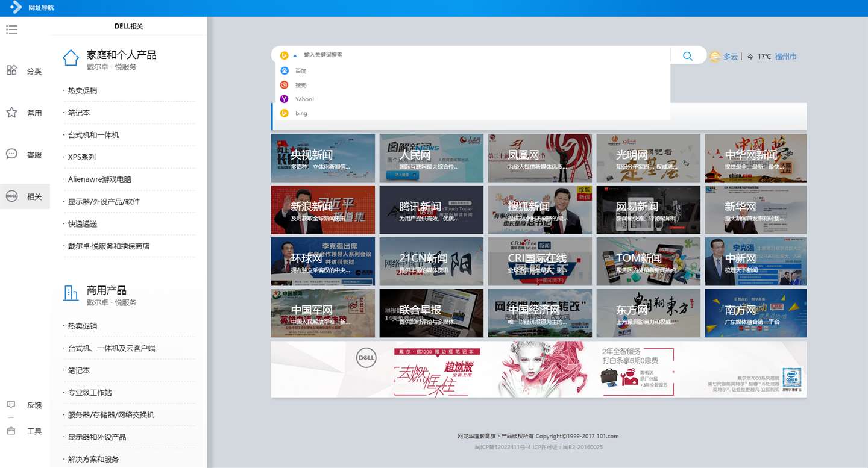Click the hamburger menu icon in sidebar
868x468 pixels.
click(x=11, y=30)
